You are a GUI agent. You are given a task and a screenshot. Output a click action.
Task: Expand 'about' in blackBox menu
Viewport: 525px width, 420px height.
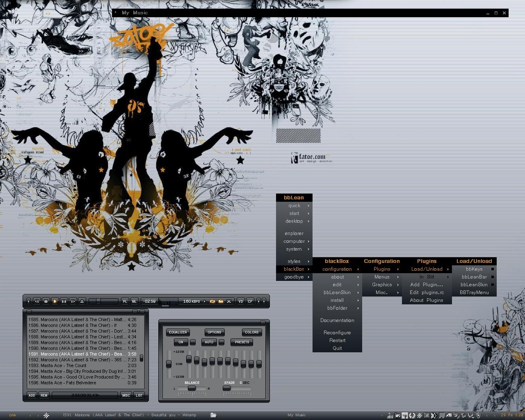[337, 277]
